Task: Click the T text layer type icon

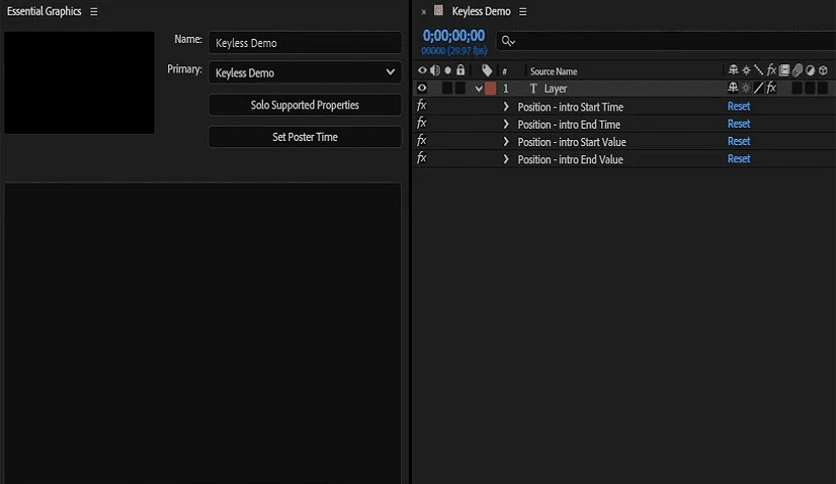Action: point(533,88)
